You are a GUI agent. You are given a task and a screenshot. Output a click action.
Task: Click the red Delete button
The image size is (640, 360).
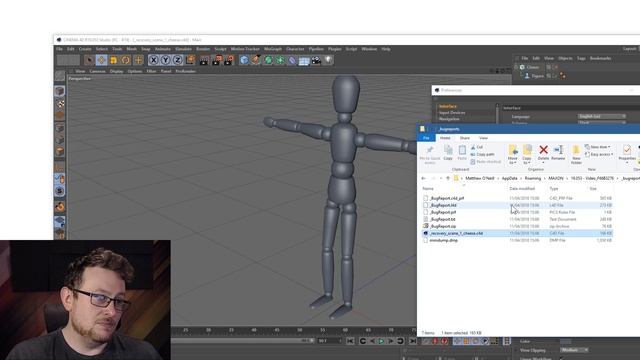[x=543, y=153]
